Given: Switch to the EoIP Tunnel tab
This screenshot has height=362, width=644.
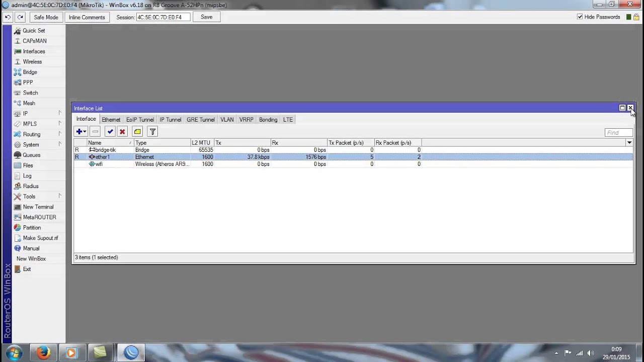Looking at the screenshot, I should [140, 120].
